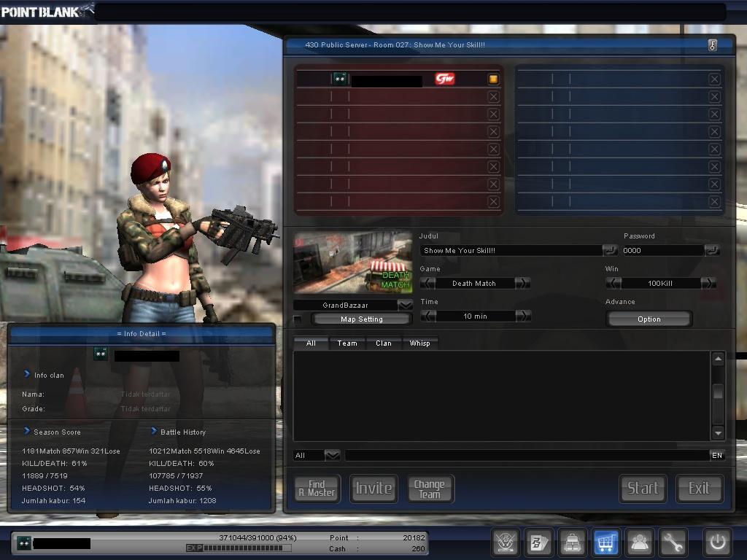
Task: Focus the Judul room title field
Action: click(511, 251)
